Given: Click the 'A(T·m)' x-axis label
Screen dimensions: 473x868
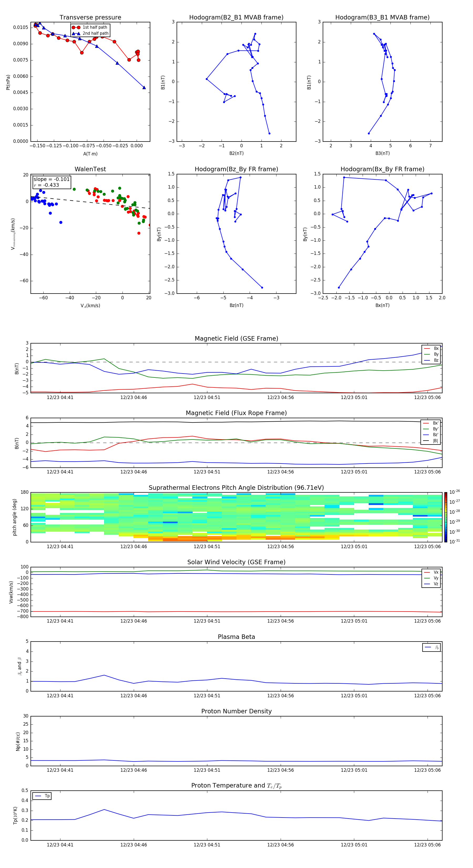Looking at the screenshot, I should [90, 154].
